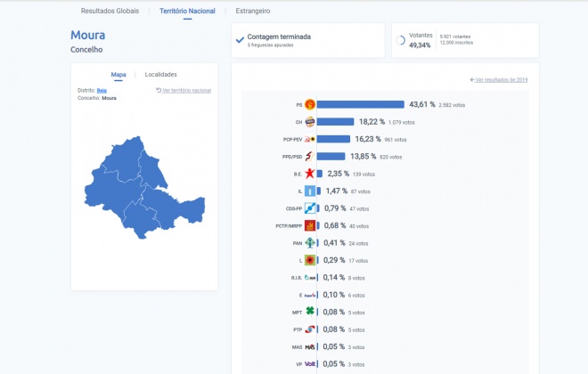
Task: Click the CDS-PP party logo
Action: (x=310, y=208)
